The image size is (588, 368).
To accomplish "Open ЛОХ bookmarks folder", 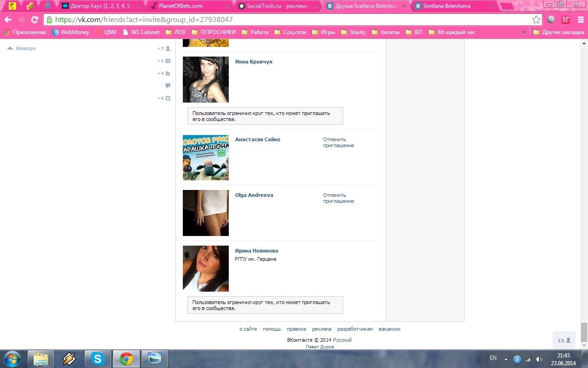I will tap(175, 32).
